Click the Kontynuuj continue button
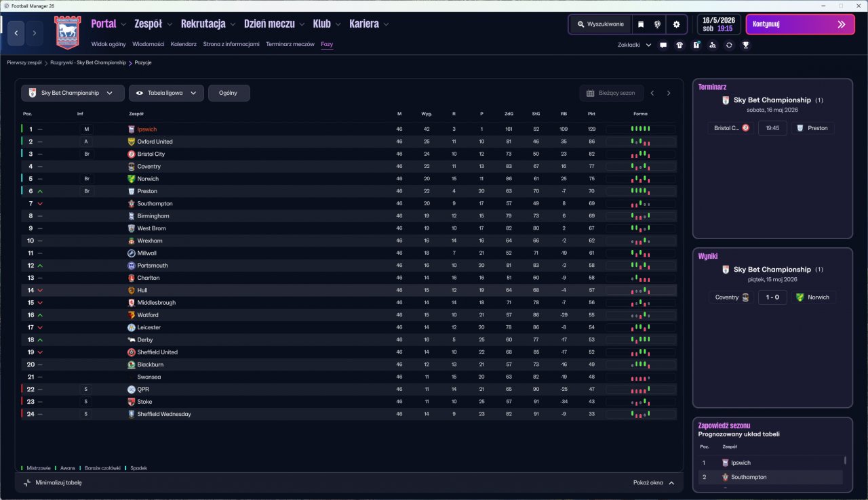The width and height of the screenshot is (868, 500). 799,24
